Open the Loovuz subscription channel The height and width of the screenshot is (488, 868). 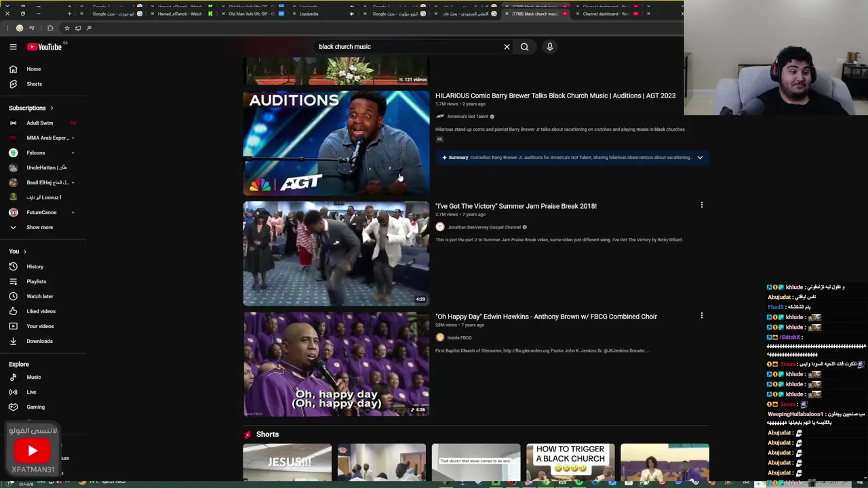[x=43, y=197]
